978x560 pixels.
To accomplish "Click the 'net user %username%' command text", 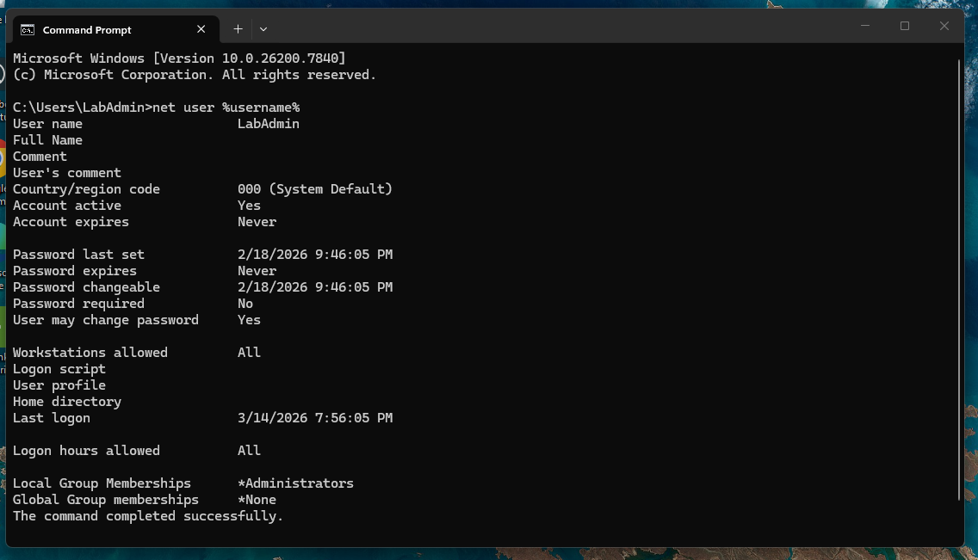I will coord(226,108).
